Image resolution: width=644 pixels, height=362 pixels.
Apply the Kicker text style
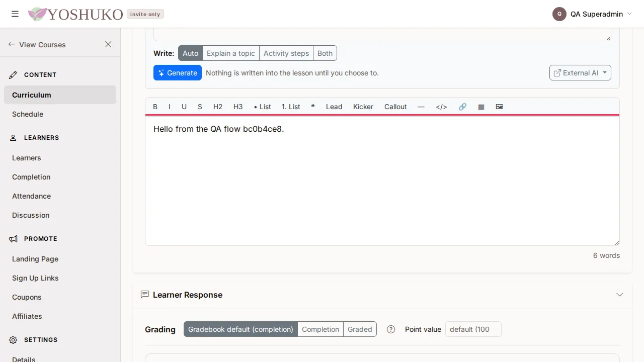363,107
